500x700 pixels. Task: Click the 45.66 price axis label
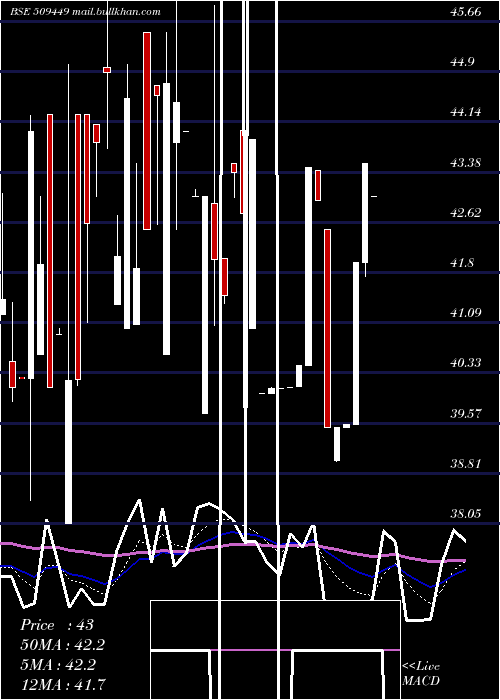coord(466,12)
